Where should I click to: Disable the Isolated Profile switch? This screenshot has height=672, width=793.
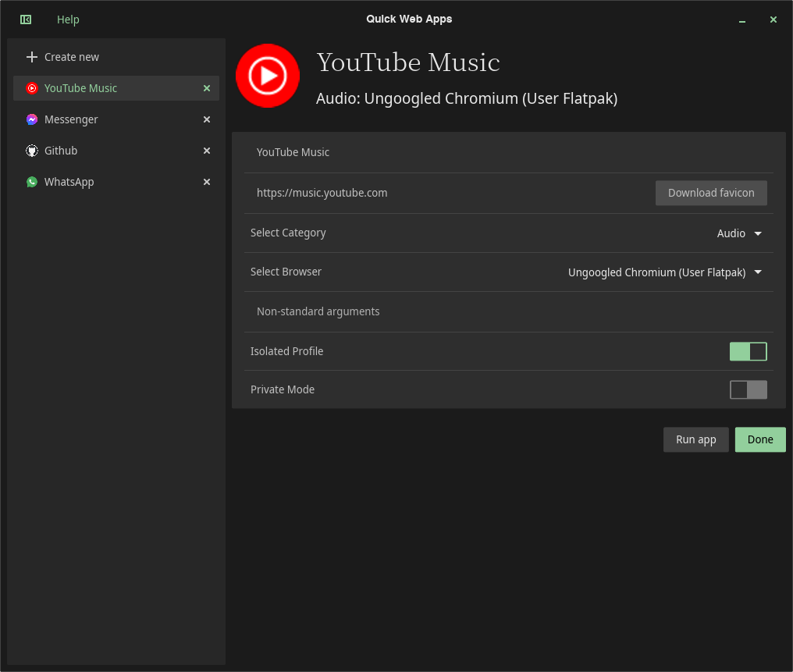point(748,351)
